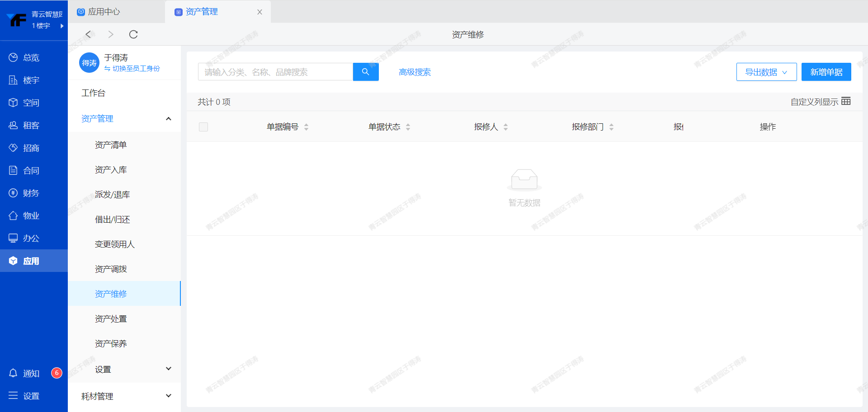Open the 高级搜索 link
868x412 pixels.
[415, 72]
